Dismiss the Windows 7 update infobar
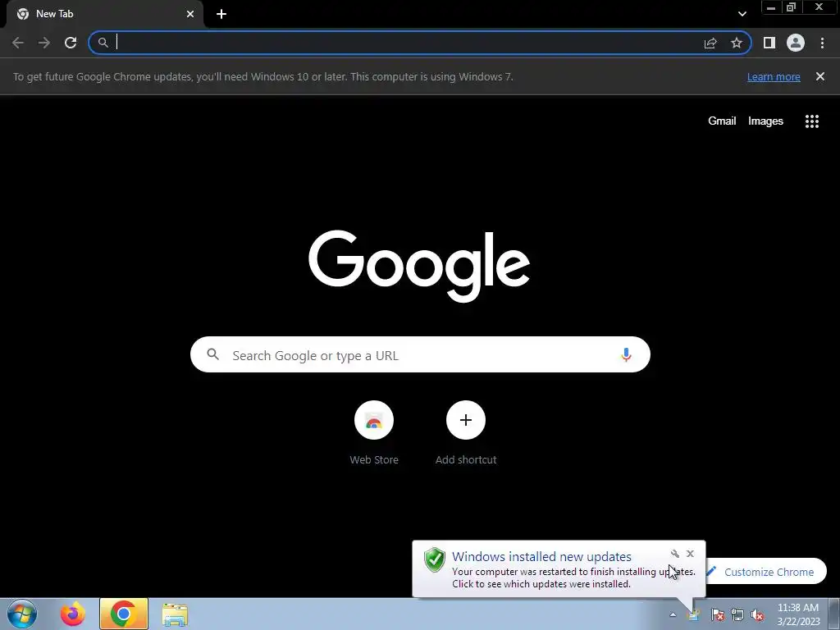 [x=820, y=76]
